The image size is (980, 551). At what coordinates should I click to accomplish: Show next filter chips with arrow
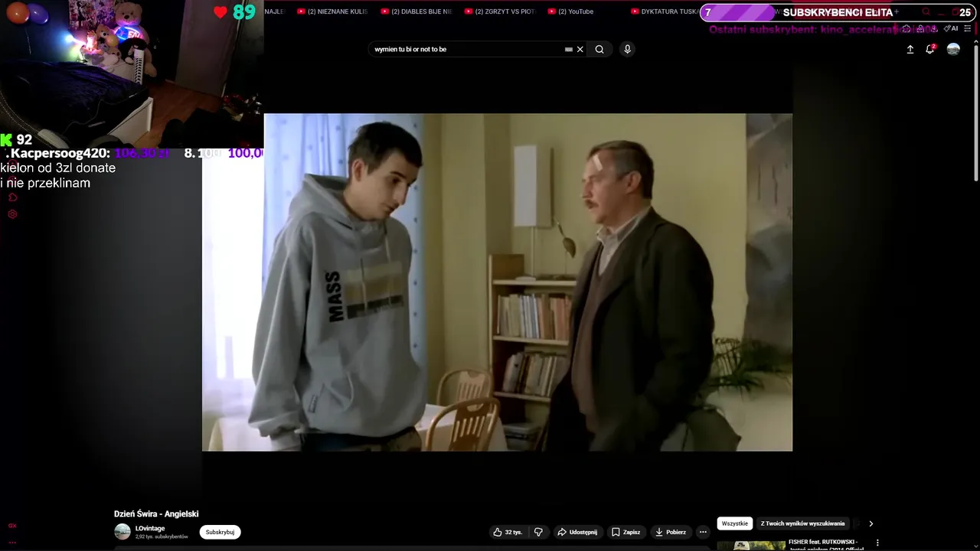(871, 523)
